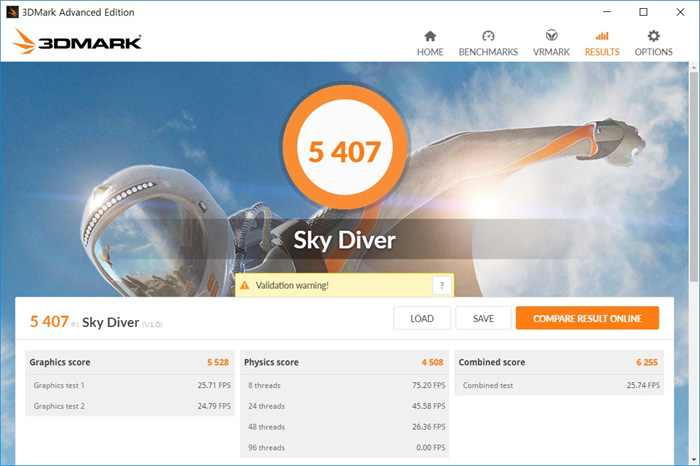The width and height of the screenshot is (700, 466).
Task: Click the Graphics test 1 row
Action: 129,385
